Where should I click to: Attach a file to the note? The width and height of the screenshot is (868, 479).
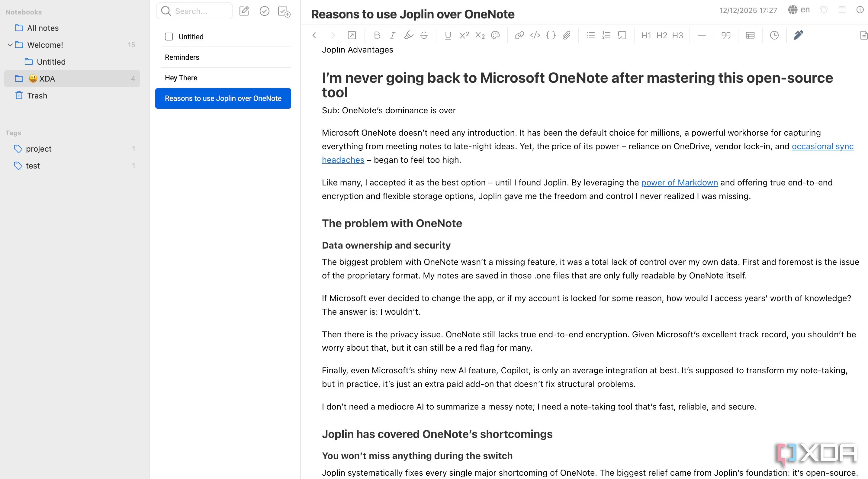566,35
